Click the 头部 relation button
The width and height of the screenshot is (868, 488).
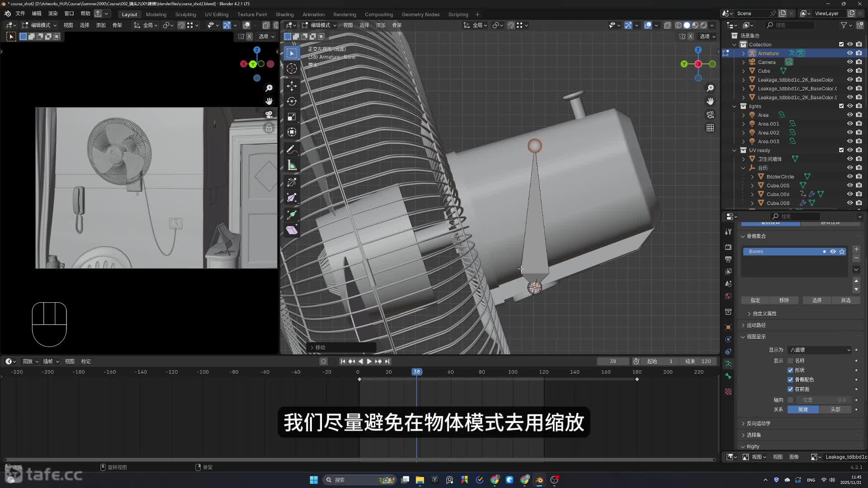pos(835,409)
